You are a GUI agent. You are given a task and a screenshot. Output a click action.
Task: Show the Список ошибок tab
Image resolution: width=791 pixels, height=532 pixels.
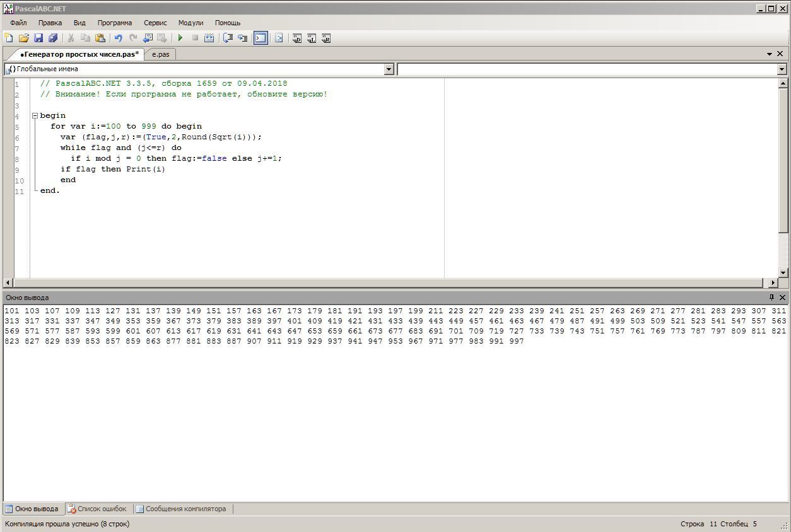click(x=98, y=509)
